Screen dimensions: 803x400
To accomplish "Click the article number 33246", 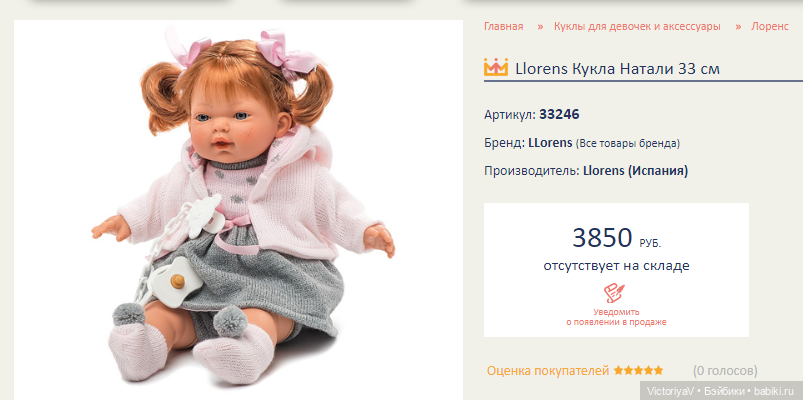I will 559,115.
